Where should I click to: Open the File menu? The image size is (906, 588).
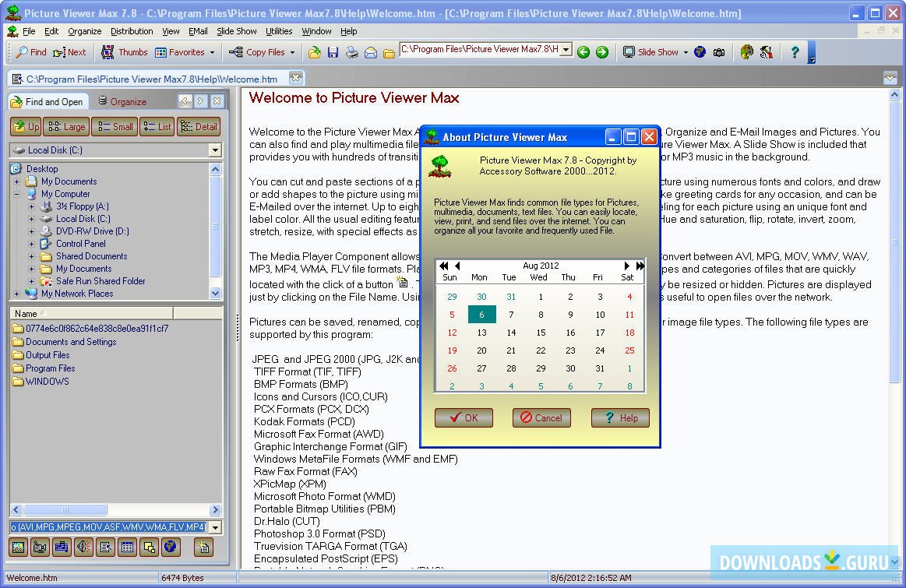[29, 31]
